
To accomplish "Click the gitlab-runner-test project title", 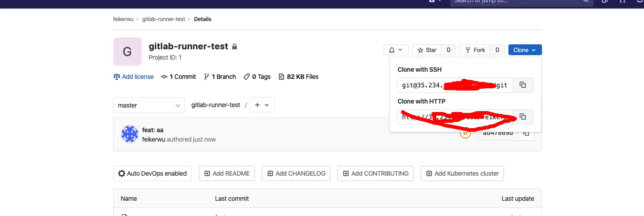I will point(188,46).
